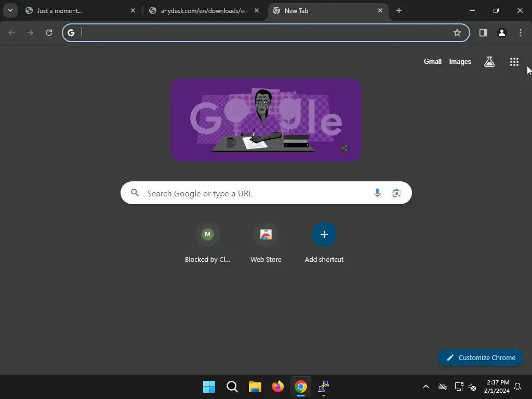Open the 'Blocked by Cl...' shortcut
Screen dimensions: 532x399
(208, 243)
